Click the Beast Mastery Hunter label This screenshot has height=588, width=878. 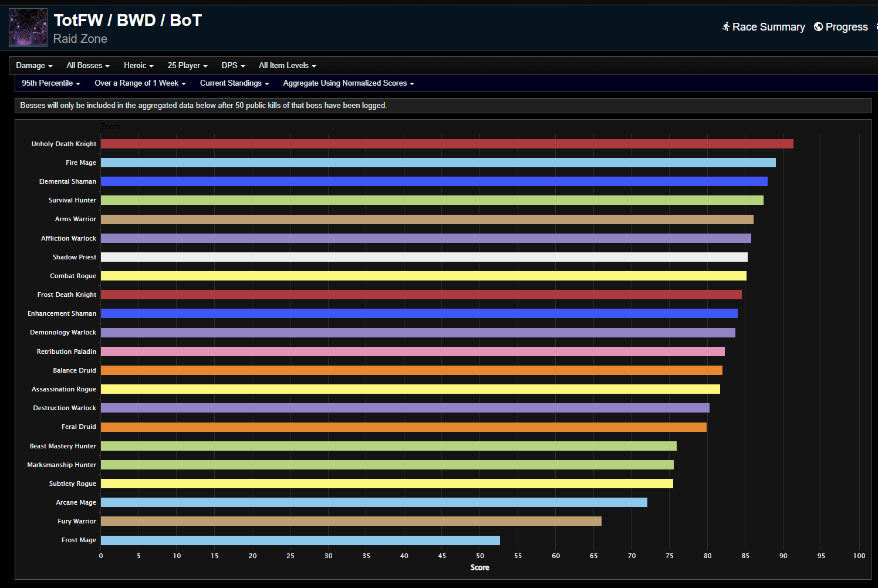(63, 446)
